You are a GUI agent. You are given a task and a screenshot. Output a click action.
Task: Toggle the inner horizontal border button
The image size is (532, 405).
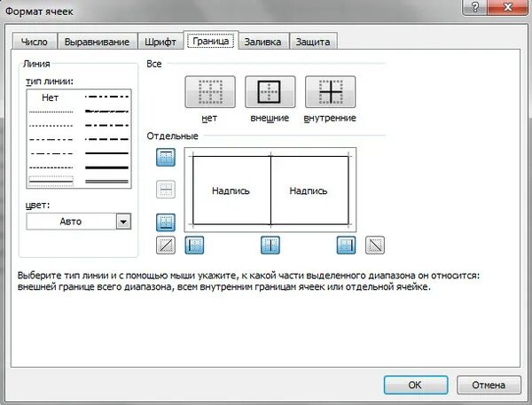166,190
